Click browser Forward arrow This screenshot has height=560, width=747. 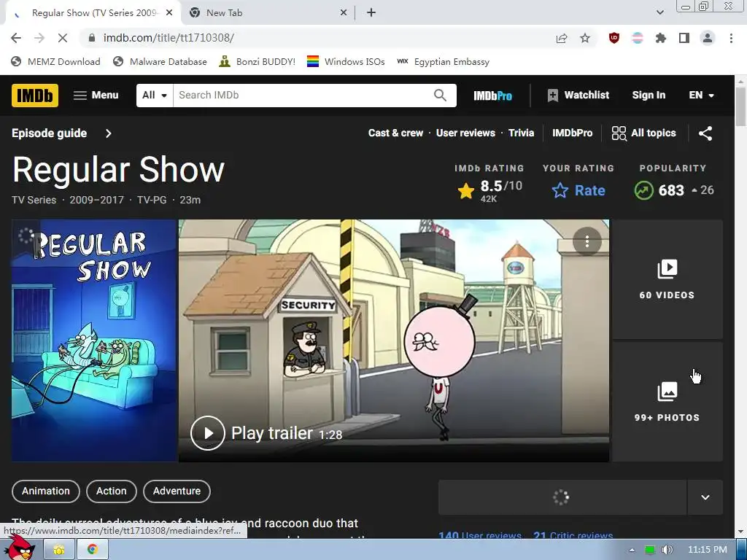[x=39, y=38]
